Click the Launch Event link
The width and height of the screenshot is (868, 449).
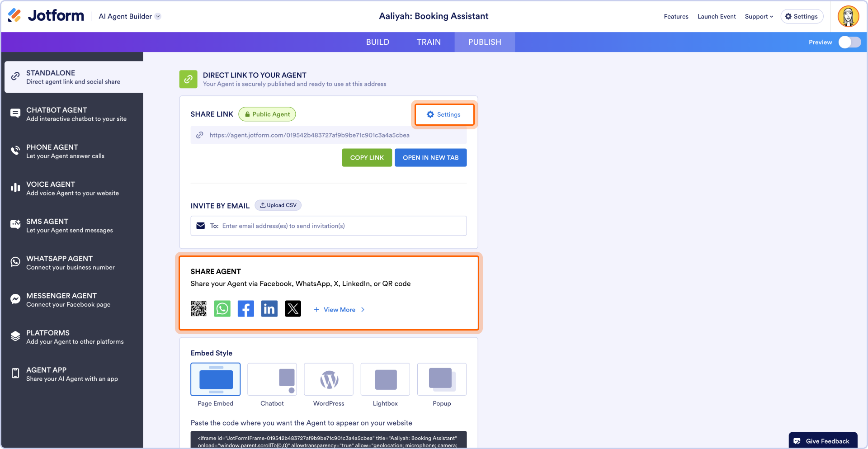point(717,16)
